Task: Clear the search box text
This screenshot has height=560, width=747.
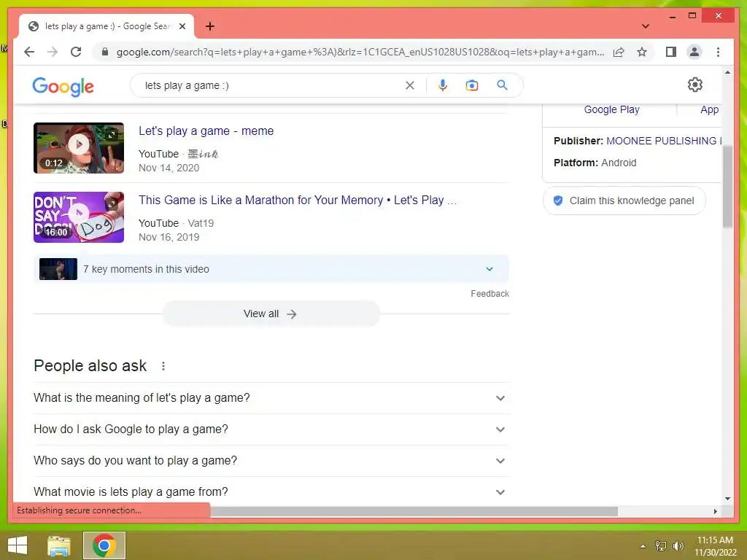Action: pyautogui.click(x=410, y=85)
